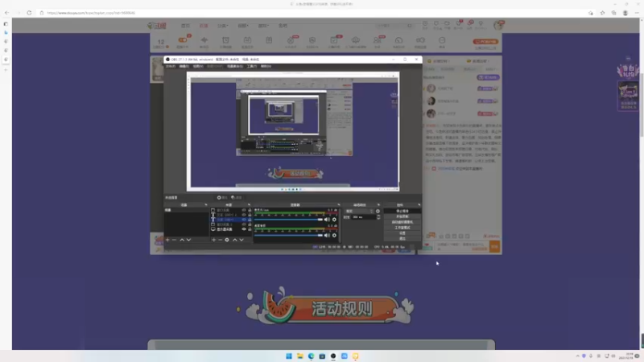
Task: Add a source with the plus icon in OBS Sources panel
Action: coord(213,240)
